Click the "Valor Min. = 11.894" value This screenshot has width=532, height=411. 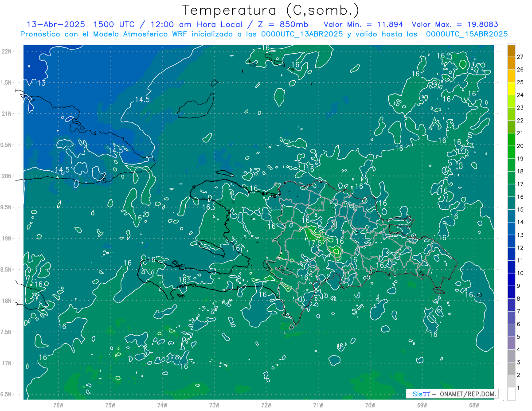click(363, 24)
